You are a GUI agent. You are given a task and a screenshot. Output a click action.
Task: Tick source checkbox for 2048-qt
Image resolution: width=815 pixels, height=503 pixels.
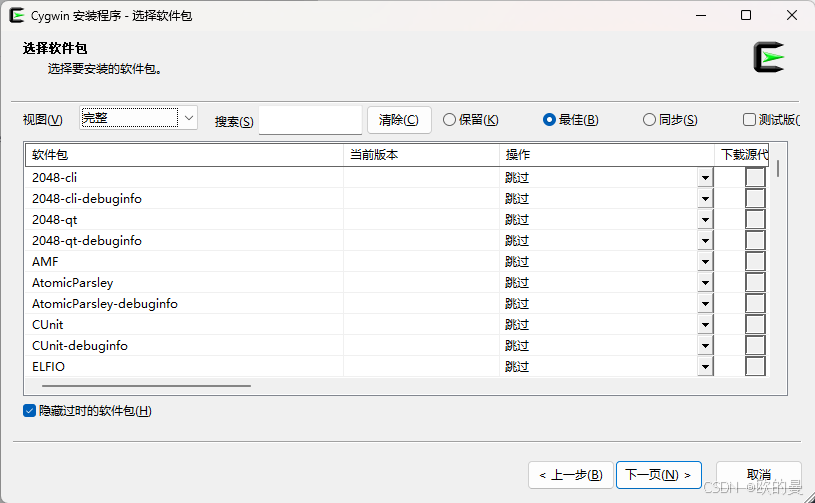(x=755, y=220)
